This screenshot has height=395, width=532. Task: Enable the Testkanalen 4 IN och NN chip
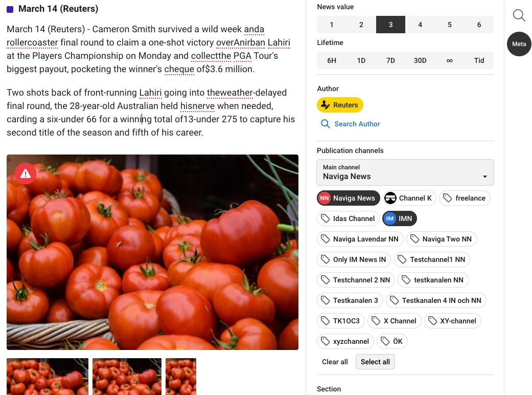[436, 300]
